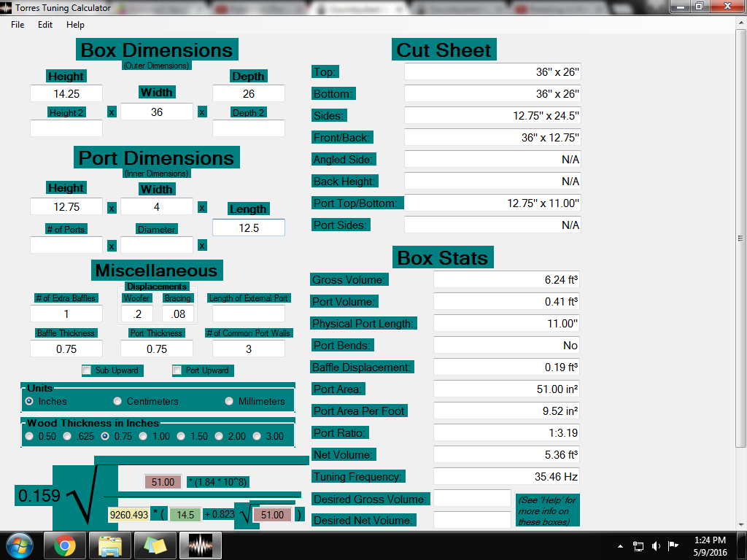This screenshot has width=747, height=560.
Task: Click the See Help for more info note
Action: tap(547, 510)
